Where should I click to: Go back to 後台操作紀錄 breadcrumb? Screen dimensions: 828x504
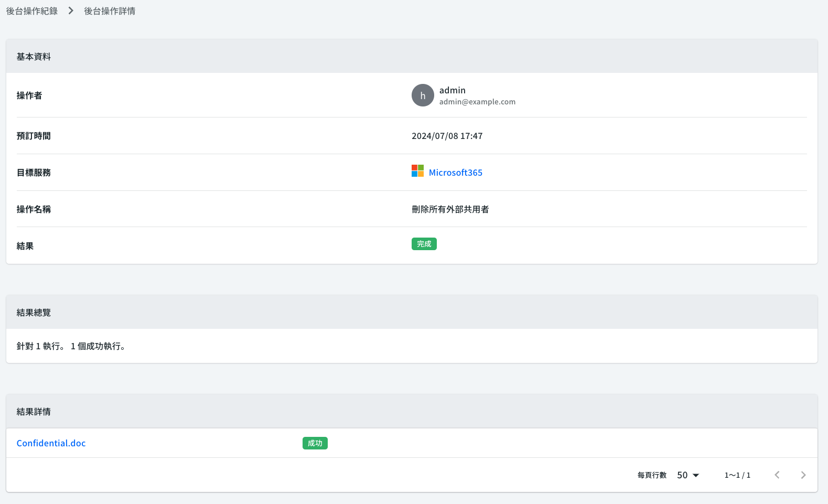tap(32, 11)
